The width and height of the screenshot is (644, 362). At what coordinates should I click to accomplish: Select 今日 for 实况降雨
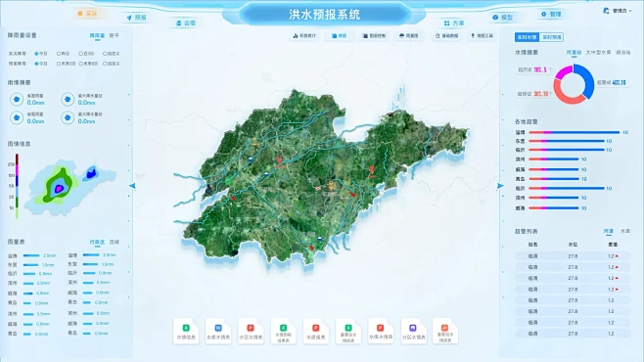(x=41, y=54)
